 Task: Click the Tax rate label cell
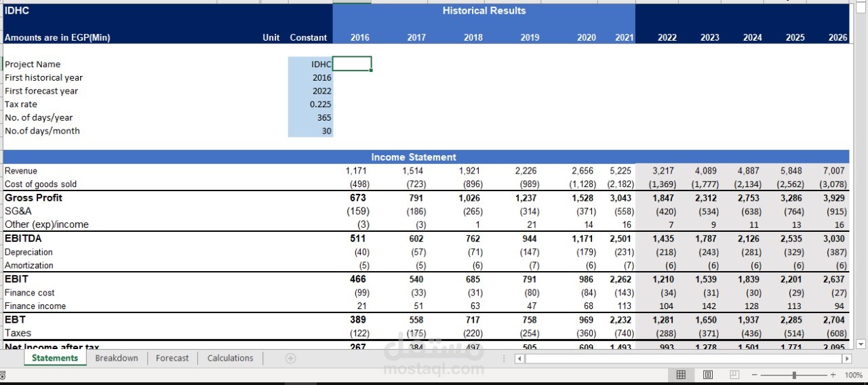[x=21, y=104]
